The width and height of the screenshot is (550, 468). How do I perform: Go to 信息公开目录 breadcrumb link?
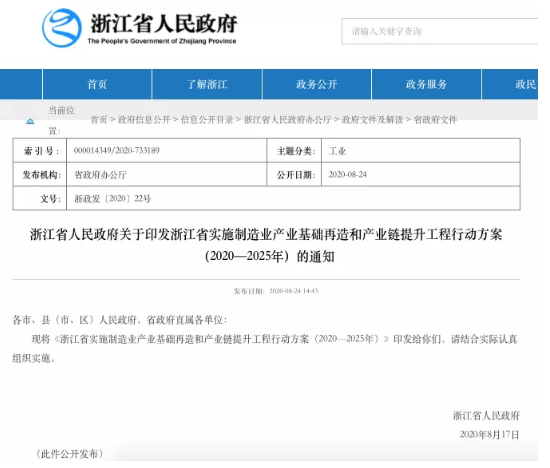point(207,120)
